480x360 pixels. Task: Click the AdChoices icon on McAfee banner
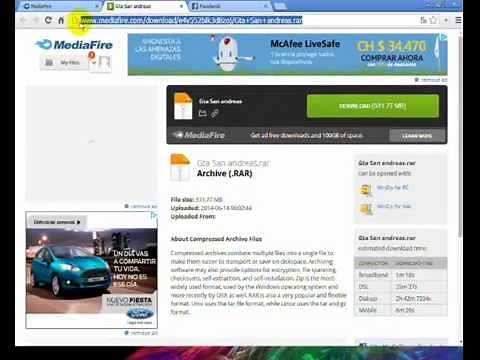tap(443, 37)
